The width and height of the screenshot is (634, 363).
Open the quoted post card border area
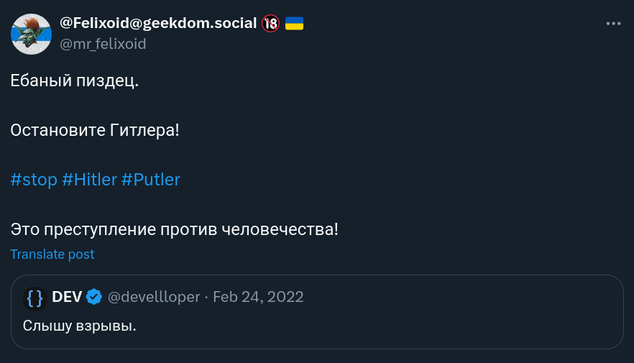pyautogui.click(x=317, y=312)
